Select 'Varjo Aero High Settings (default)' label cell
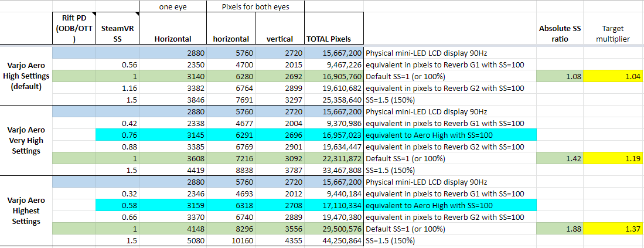 (26, 76)
